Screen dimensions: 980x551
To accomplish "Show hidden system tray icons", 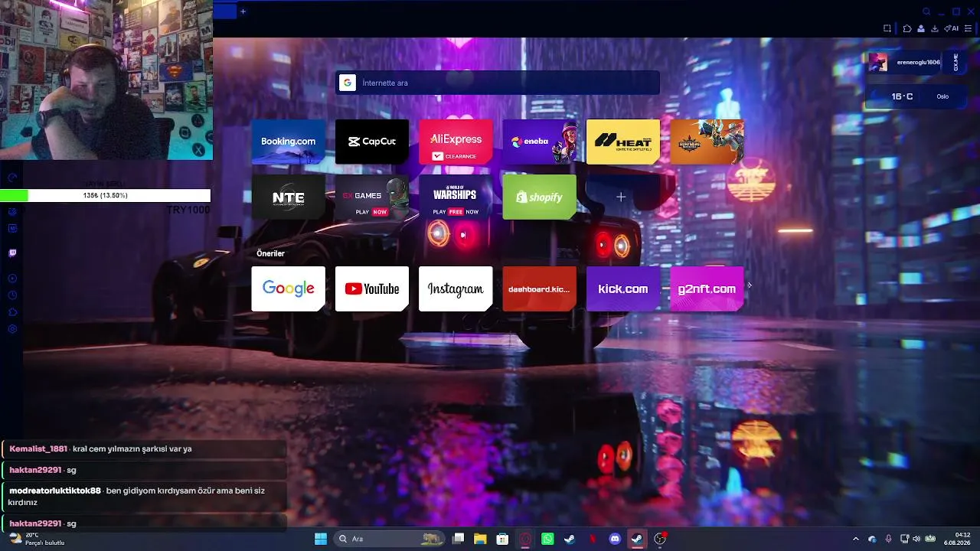I will point(856,539).
